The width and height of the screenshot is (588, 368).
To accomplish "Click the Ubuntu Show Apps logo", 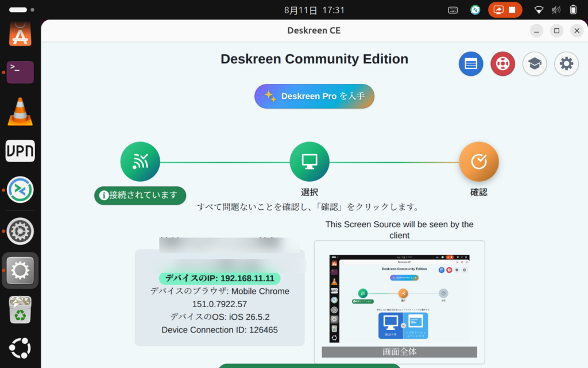I will click(20, 348).
